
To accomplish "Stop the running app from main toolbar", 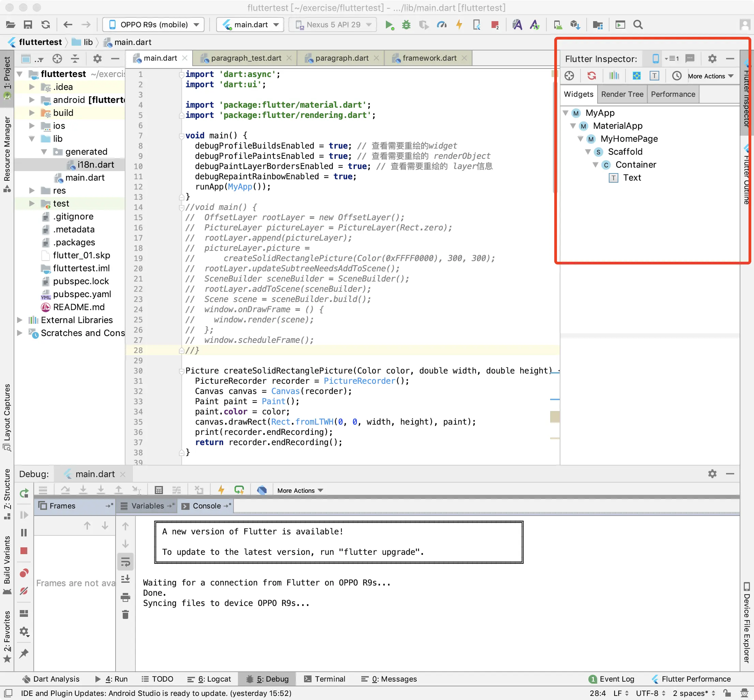I will click(495, 25).
